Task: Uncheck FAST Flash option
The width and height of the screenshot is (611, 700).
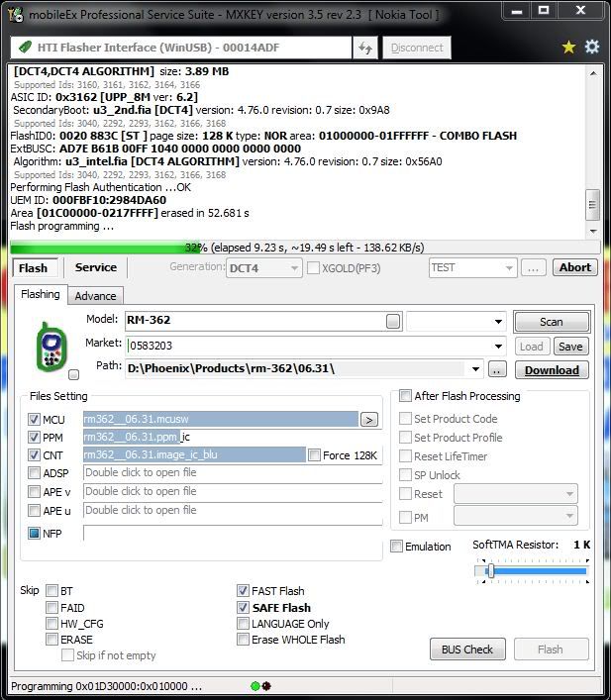Action: [243, 591]
